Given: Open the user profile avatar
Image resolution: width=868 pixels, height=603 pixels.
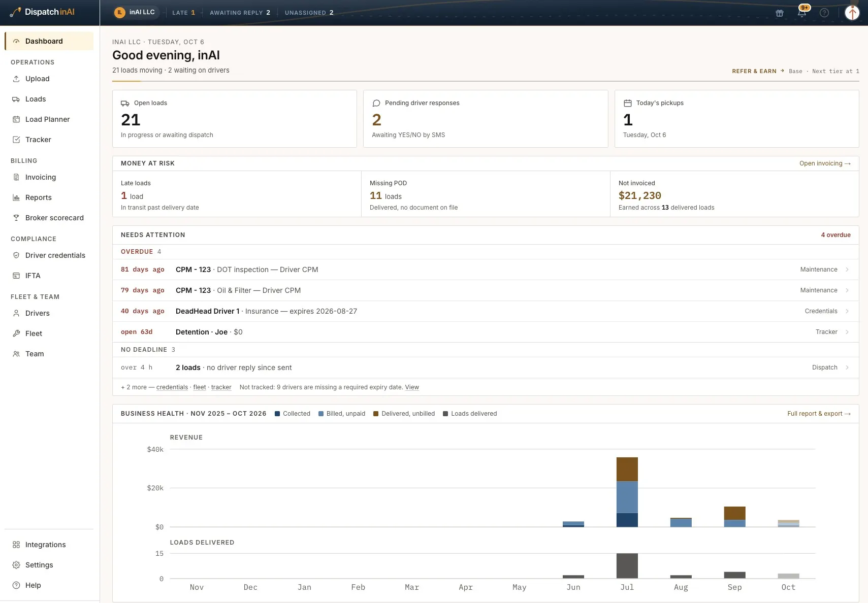Looking at the screenshot, I should 852,13.
